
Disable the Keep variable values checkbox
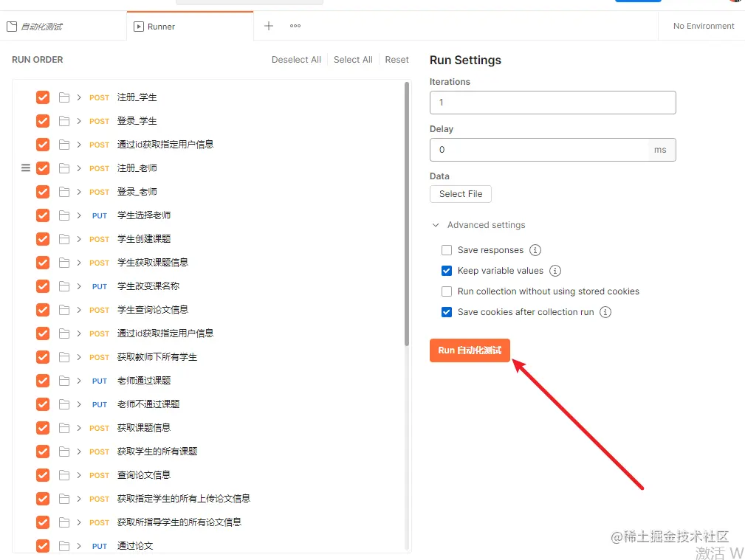coord(447,271)
